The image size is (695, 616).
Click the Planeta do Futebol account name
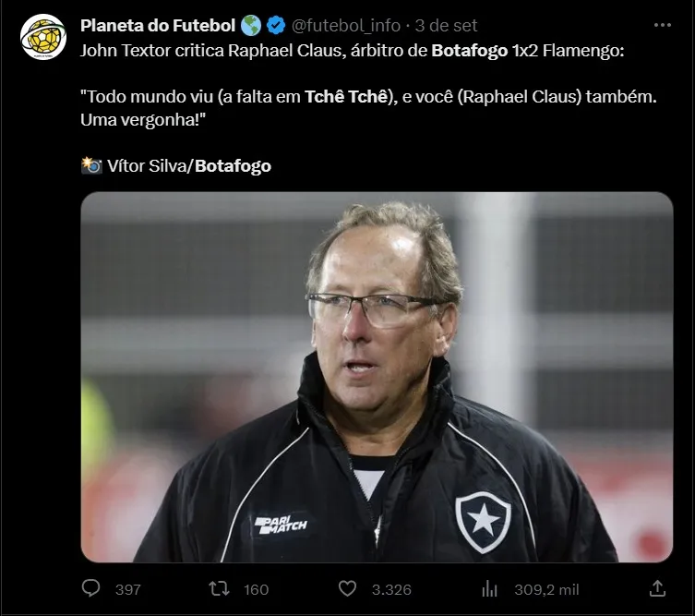pyautogui.click(x=157, y=25)
